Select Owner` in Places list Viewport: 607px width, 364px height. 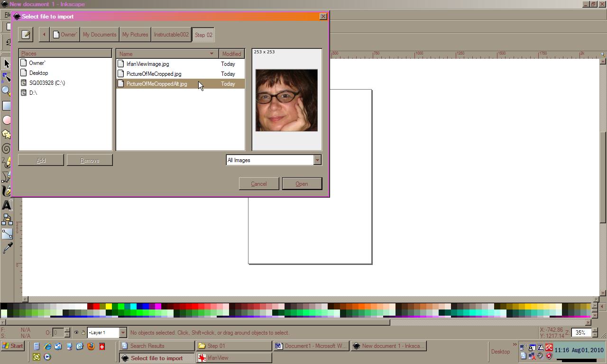coord(65,63)
